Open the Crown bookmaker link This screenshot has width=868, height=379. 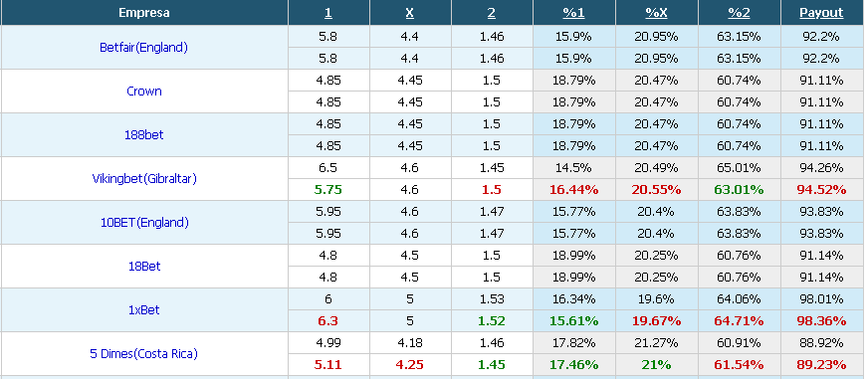point(144,92)
